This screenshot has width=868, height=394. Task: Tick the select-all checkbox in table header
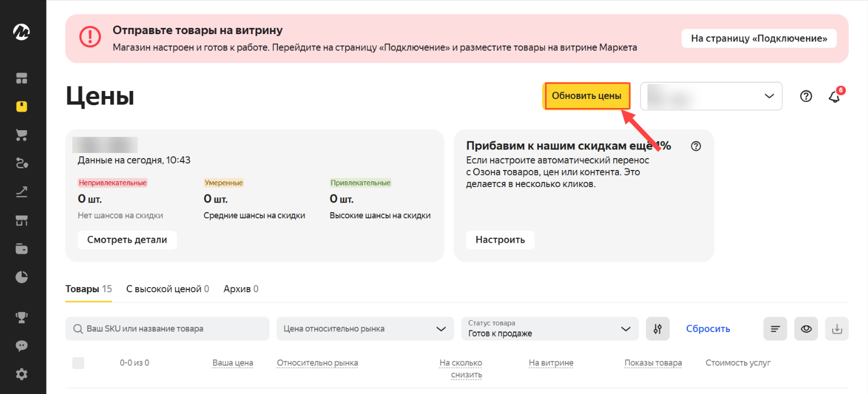pyautogui.click(x=78, y=363)
